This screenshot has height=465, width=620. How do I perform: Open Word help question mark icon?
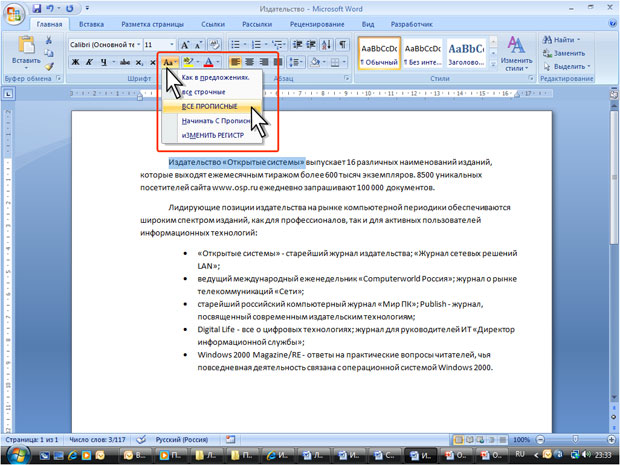(612, 23)
